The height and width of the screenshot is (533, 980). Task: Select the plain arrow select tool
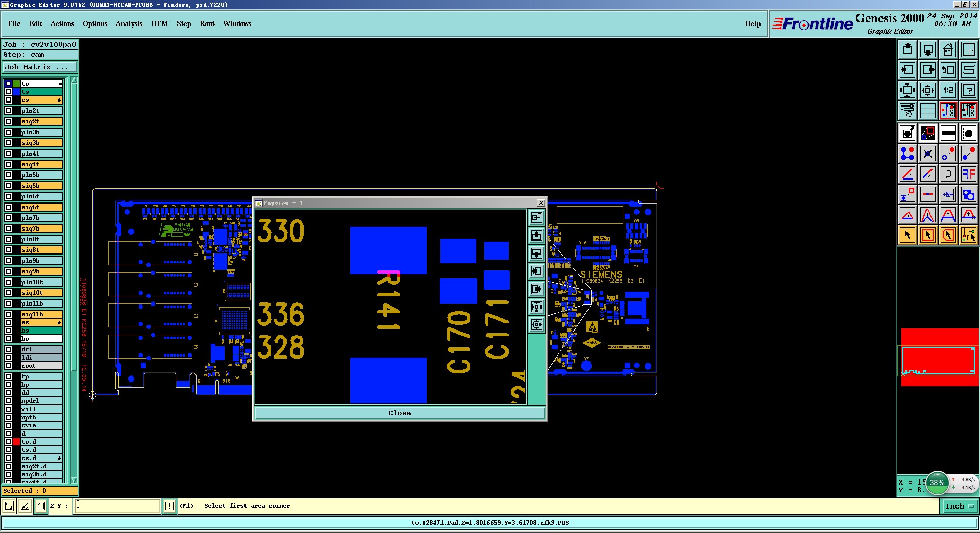908,235
